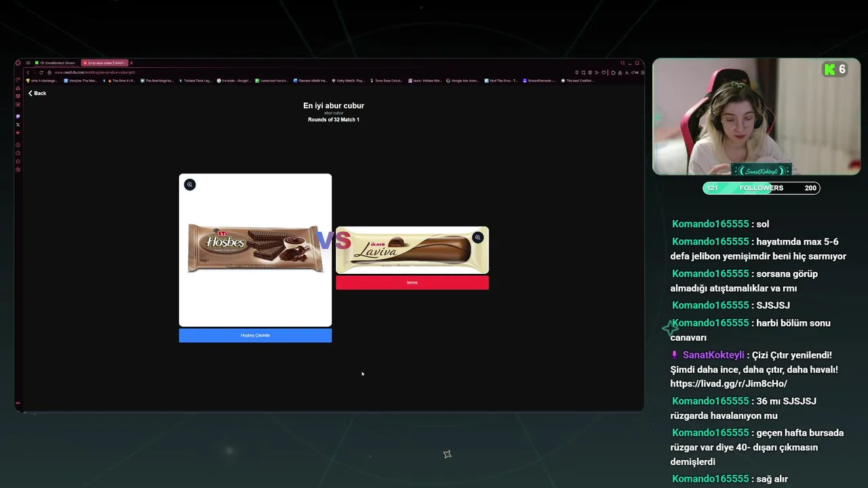868x488 pixels.
Task: Focus the uwufufu.com address bar
Action: 95,73
